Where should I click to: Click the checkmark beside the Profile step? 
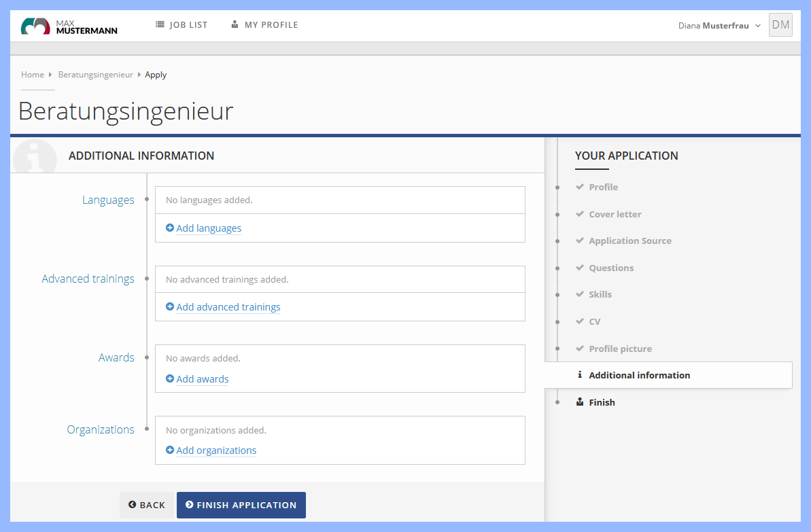[x=580, y=187]
